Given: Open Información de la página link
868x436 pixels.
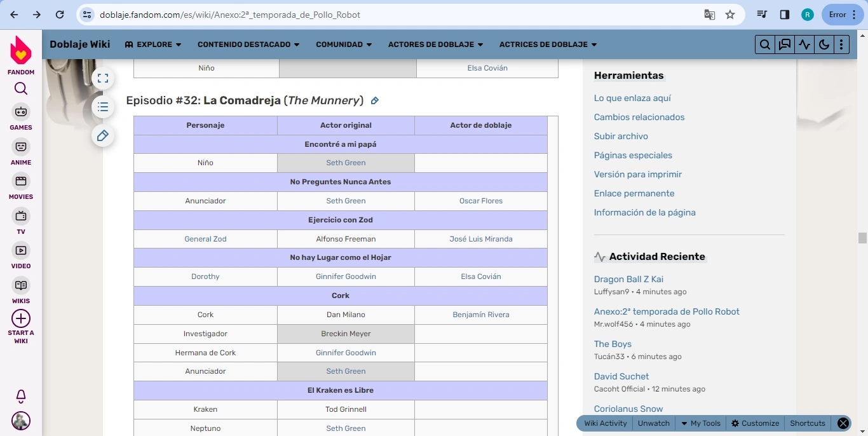Looking at the screenshot, I should pyautogui.click(x=645, y=212).
